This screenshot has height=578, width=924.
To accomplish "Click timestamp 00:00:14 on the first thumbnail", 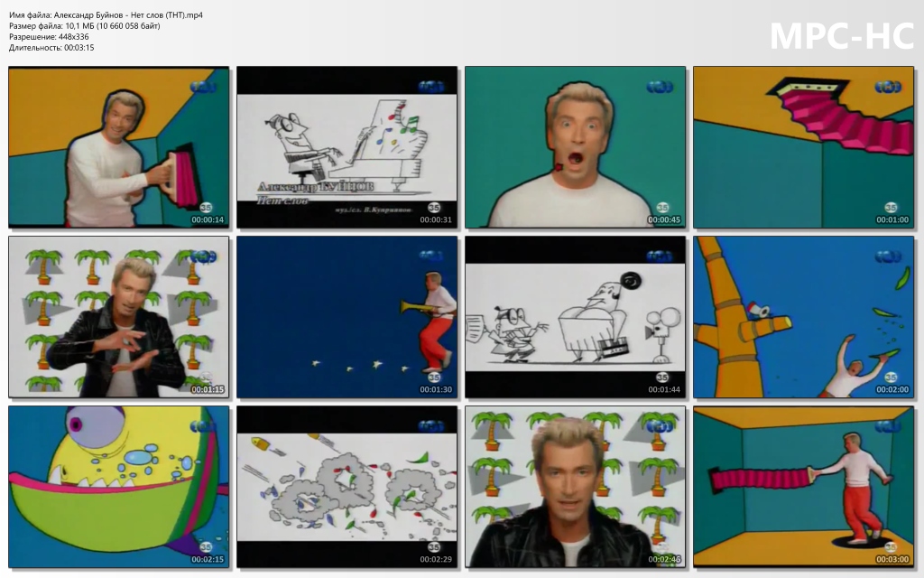I will pyautogui.click(x=208, y=220).
